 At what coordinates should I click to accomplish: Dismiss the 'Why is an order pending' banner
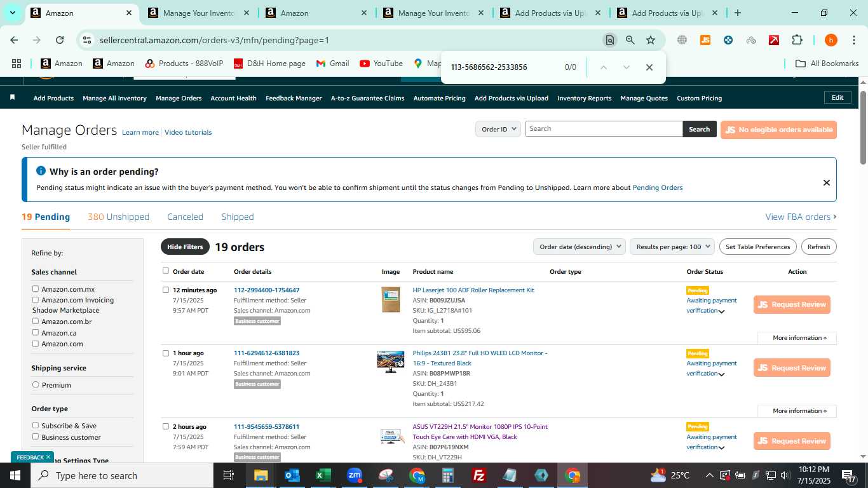(x=826, y=182)
